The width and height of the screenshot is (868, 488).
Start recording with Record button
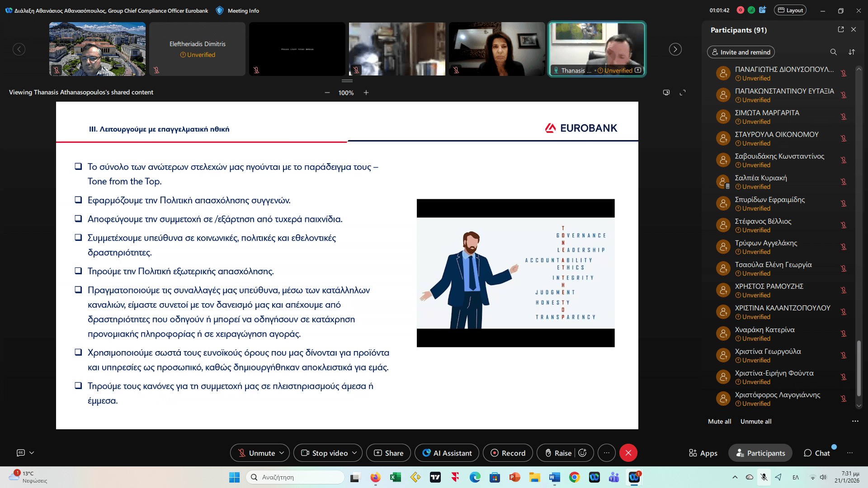508,453
